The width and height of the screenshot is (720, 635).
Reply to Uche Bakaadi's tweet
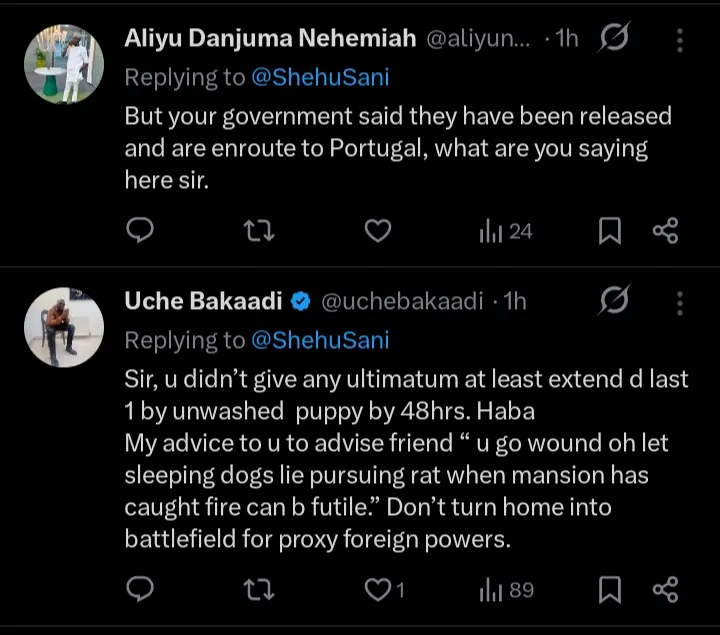click(x=141, y=590)
